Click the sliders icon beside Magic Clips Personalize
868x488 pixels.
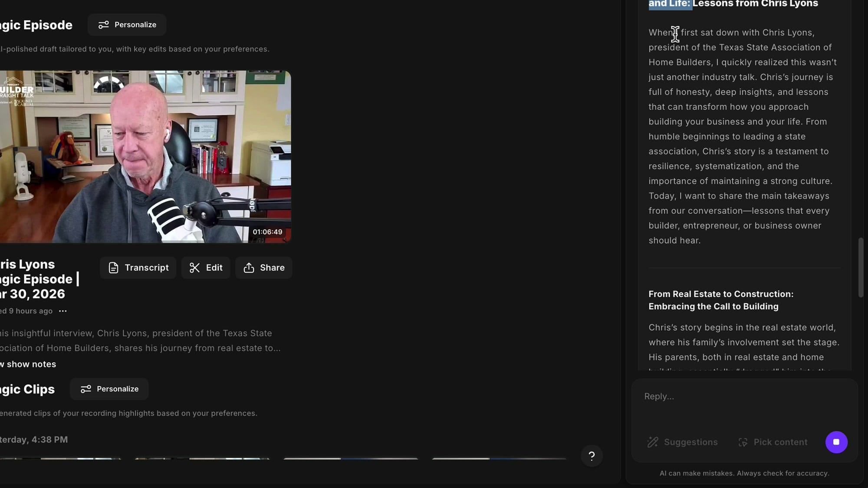(x=86, y=389)
